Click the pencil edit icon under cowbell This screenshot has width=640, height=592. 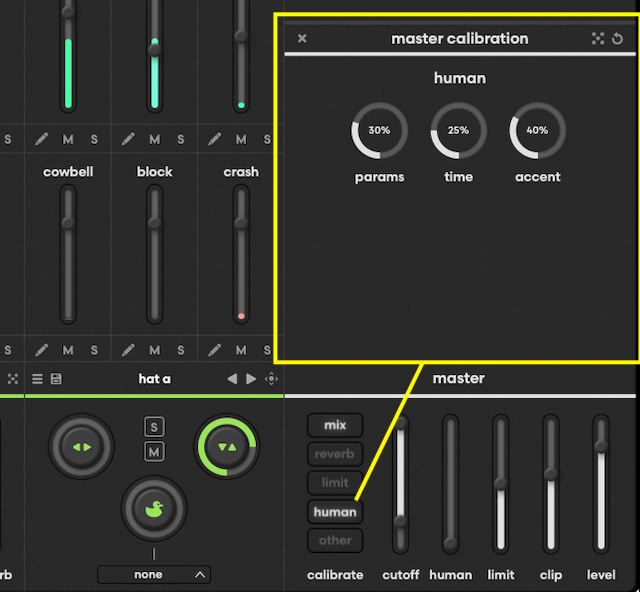(x=42, y=350)
